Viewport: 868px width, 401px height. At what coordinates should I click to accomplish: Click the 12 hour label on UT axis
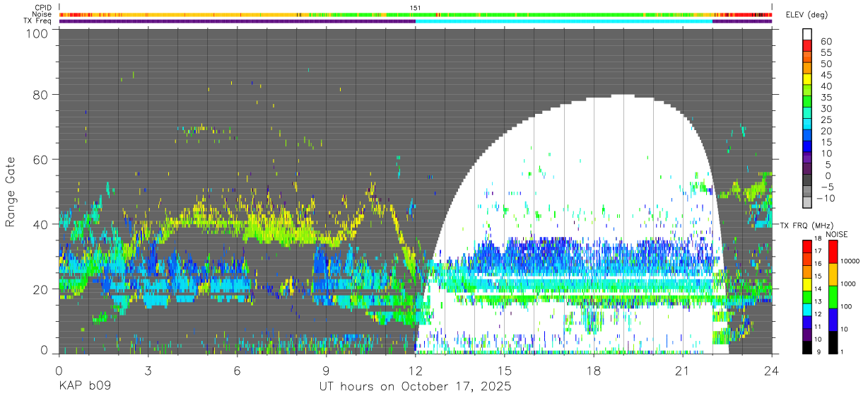coord(415,371)
